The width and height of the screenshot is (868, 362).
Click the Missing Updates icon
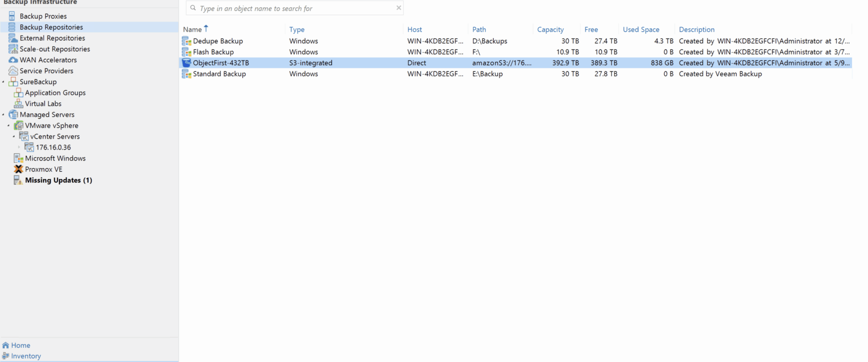[x=18, y=180]
